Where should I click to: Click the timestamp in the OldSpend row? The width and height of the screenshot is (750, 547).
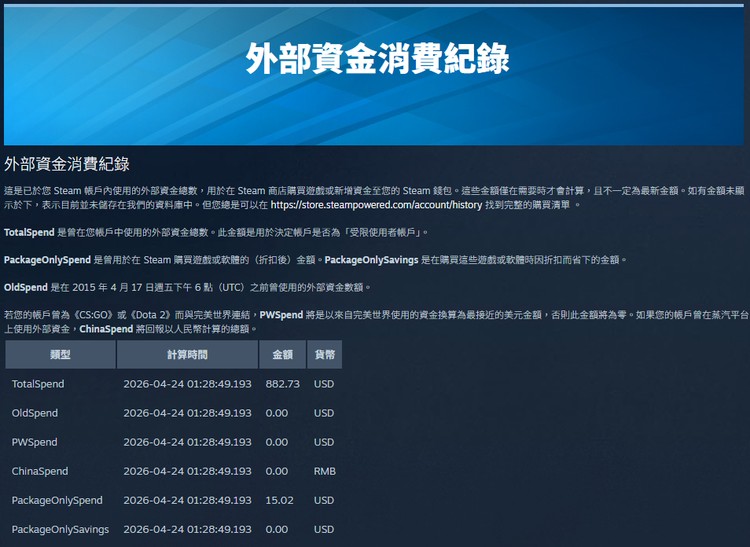click(188, 413)
